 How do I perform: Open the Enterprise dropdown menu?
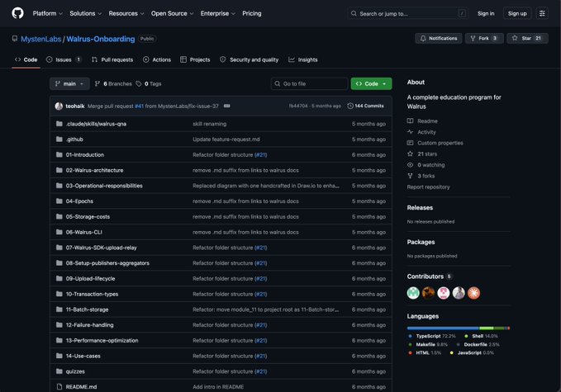[217, 13]
